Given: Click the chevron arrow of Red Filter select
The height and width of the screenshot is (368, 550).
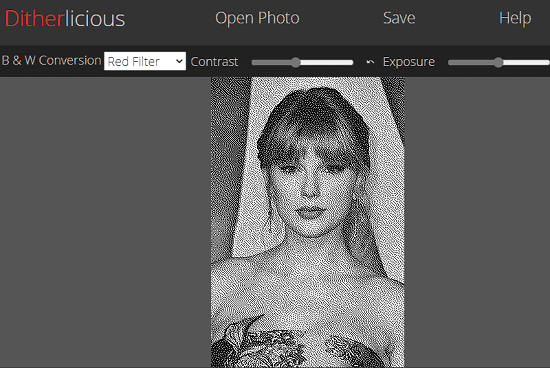Looking at the screenshot, I should 179,61.
